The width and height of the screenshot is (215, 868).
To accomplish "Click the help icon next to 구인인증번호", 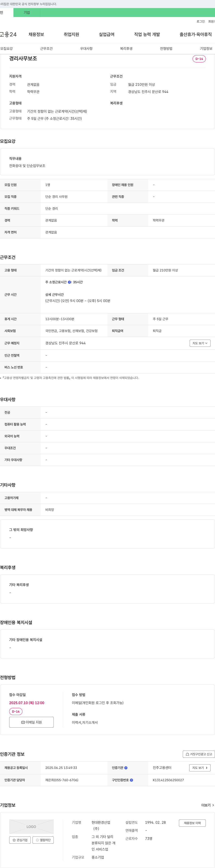I will click(131, 780).
